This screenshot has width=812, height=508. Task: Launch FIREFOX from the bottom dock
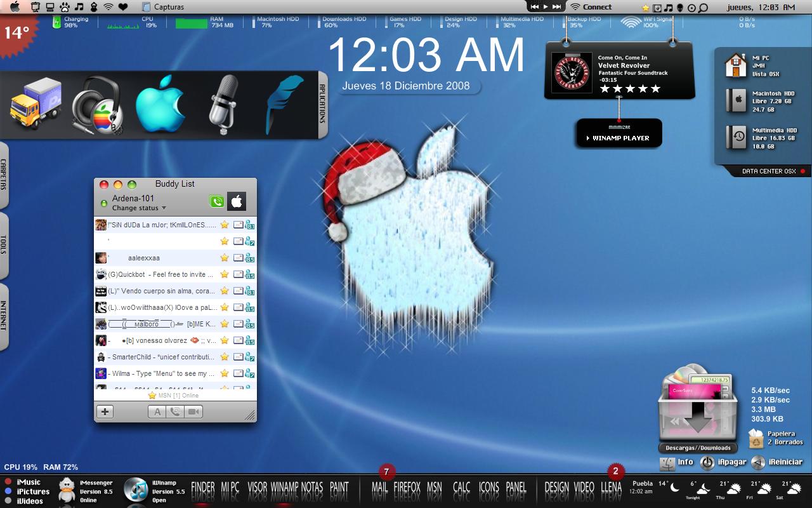click(407, 487)
